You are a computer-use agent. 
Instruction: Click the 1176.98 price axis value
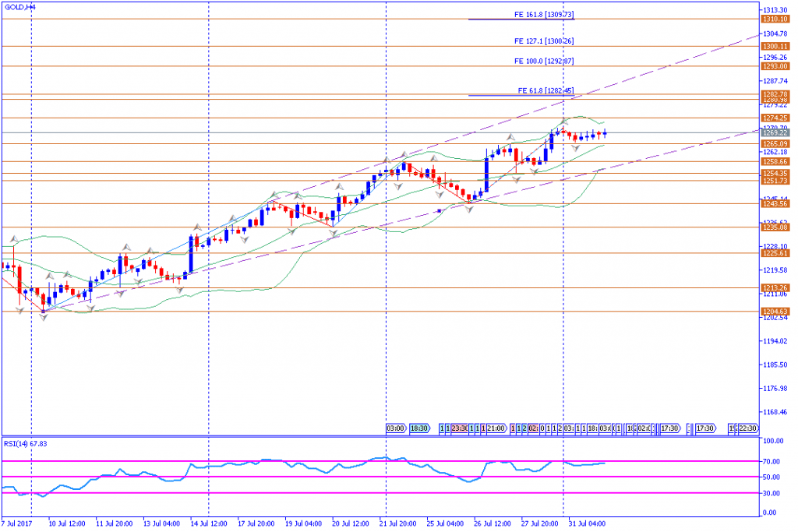(x=775, y=389)
